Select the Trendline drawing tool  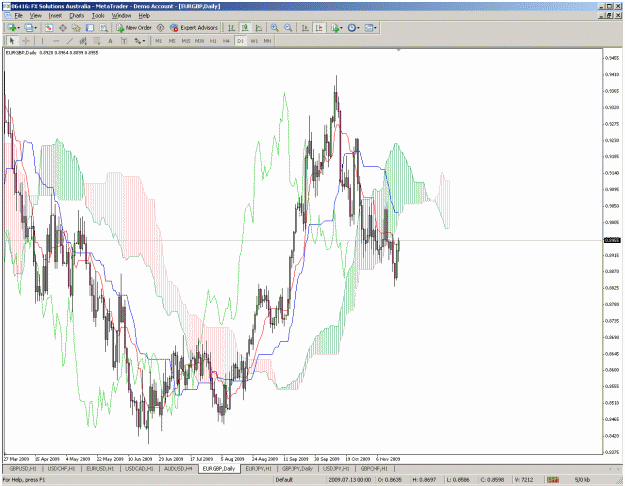coord(69,41)
